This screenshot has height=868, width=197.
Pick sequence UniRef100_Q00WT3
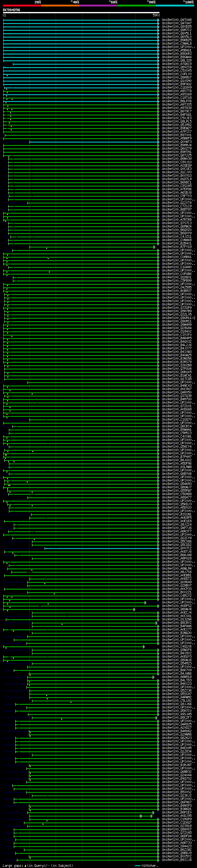177,142
